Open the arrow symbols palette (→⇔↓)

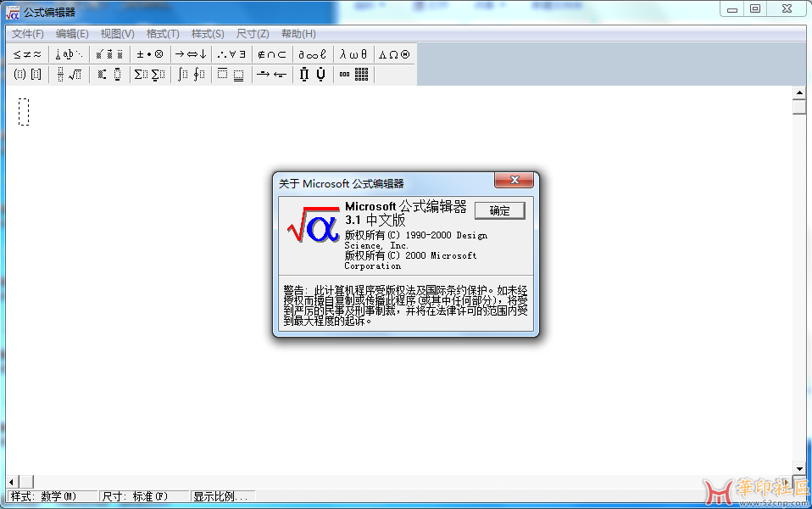coord(191,54)
